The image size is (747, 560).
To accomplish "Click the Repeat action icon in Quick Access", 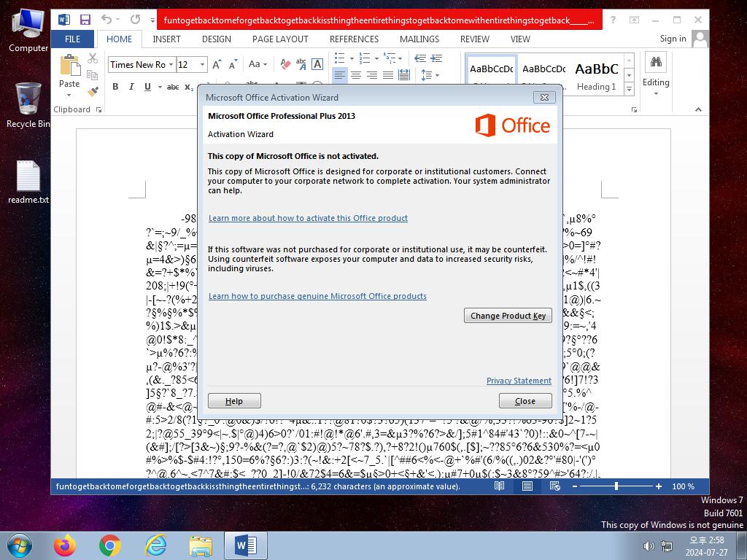I will point(135,20).
